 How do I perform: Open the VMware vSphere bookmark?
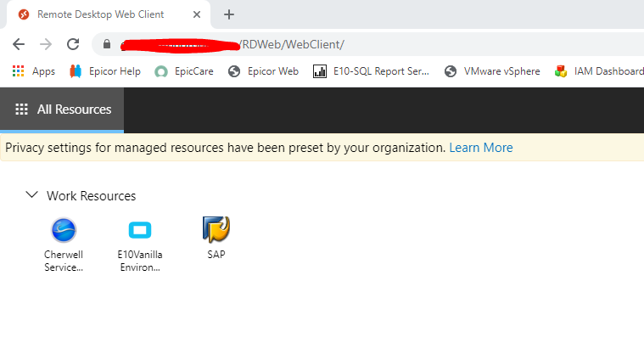point(492,71)
